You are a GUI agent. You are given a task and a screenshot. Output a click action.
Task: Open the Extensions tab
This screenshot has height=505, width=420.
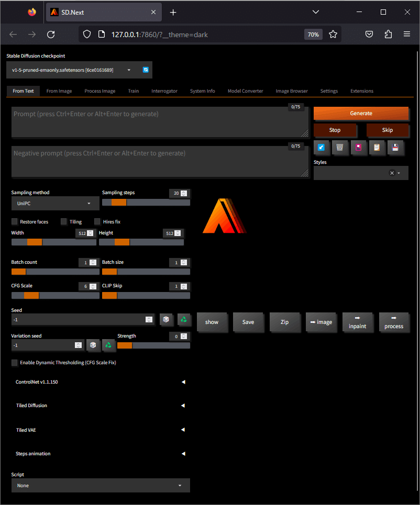click(x=362, y=91)
